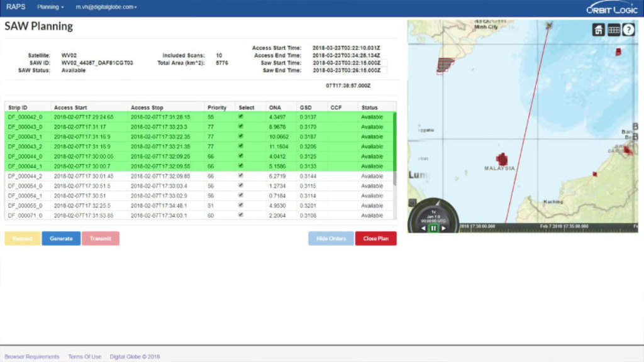Click the red hatched strip area near Vietnam coast

click(445, 65)
